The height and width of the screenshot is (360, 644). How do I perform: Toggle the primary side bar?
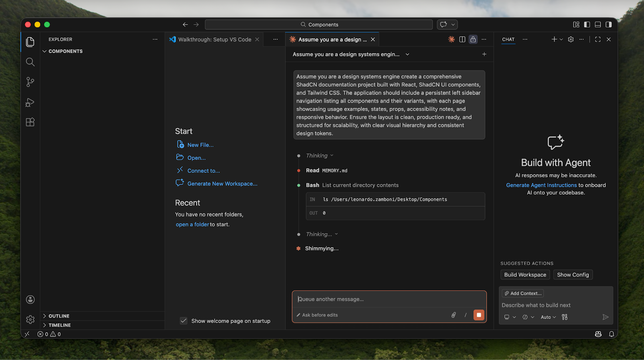click(587, 25)
